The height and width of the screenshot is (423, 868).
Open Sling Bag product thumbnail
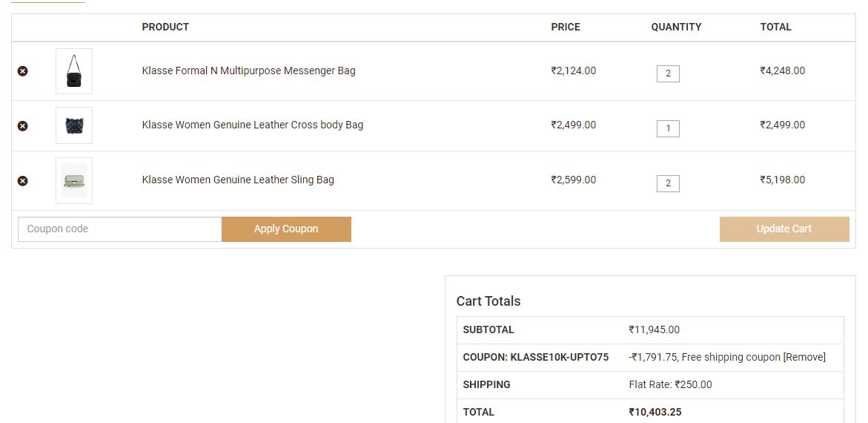coord(74,180)
